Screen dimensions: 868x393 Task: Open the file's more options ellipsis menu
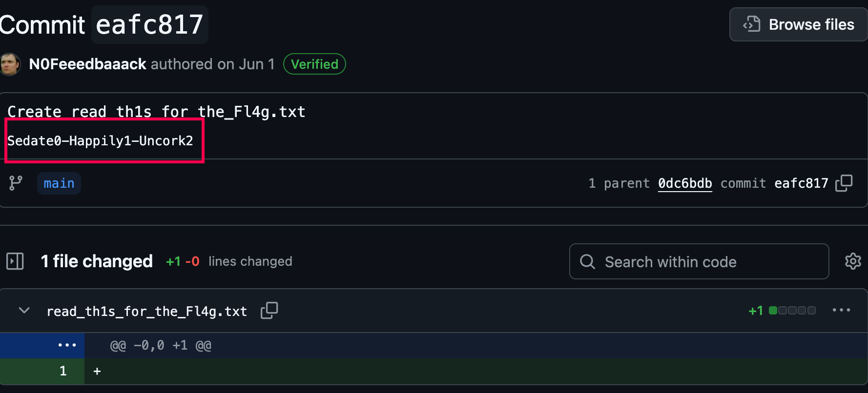[x=841, y=310]
